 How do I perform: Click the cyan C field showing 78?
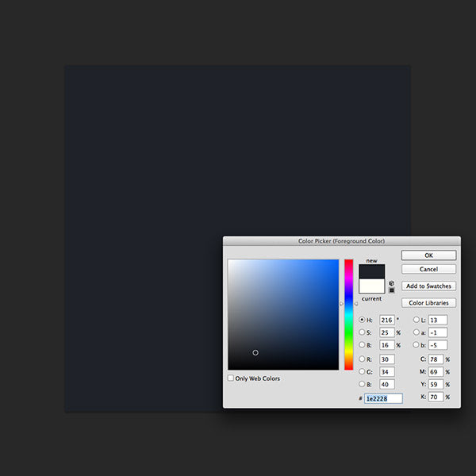coord(436,359)
